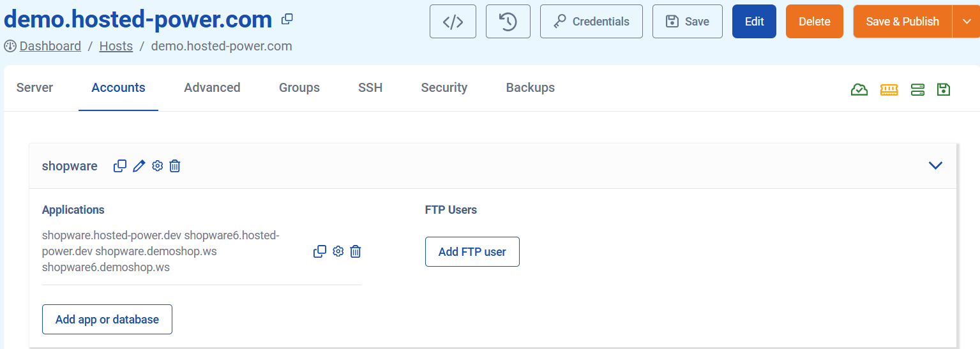
Task: Open the Advanced tab
Action: 212,87
